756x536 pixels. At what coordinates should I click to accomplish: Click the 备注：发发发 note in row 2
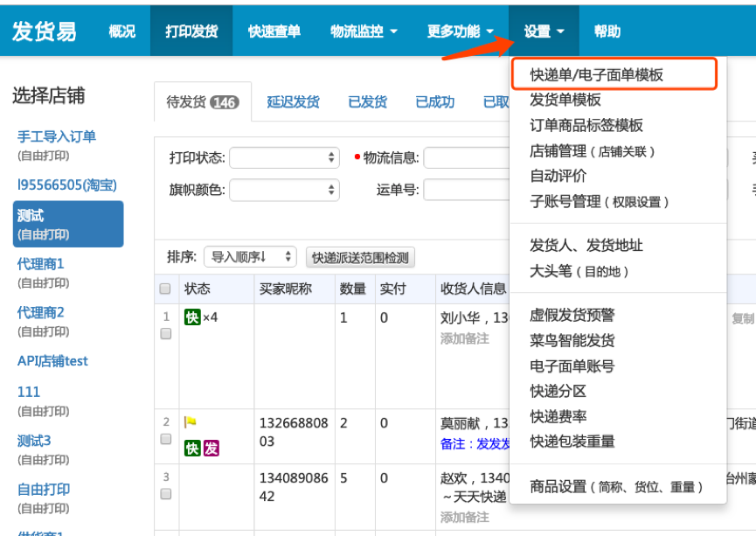click(475, 444)
